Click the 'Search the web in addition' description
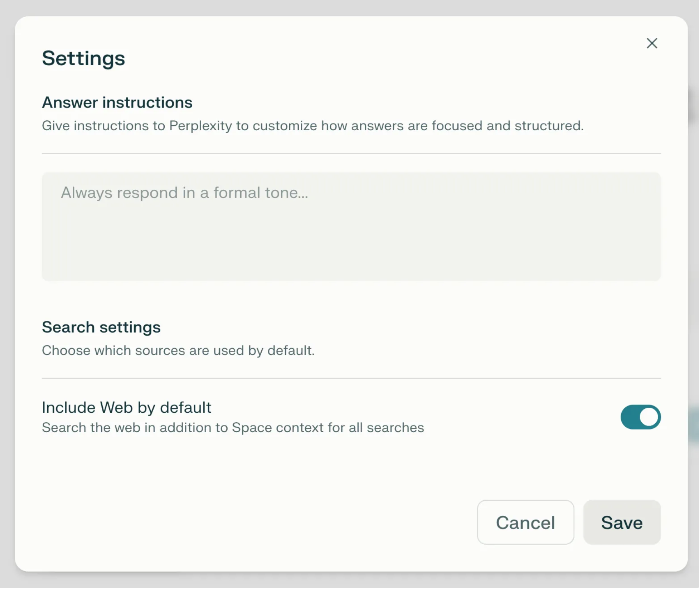This screenshot has height=589, width=700. pyautogui.click(x=233, y=428)
